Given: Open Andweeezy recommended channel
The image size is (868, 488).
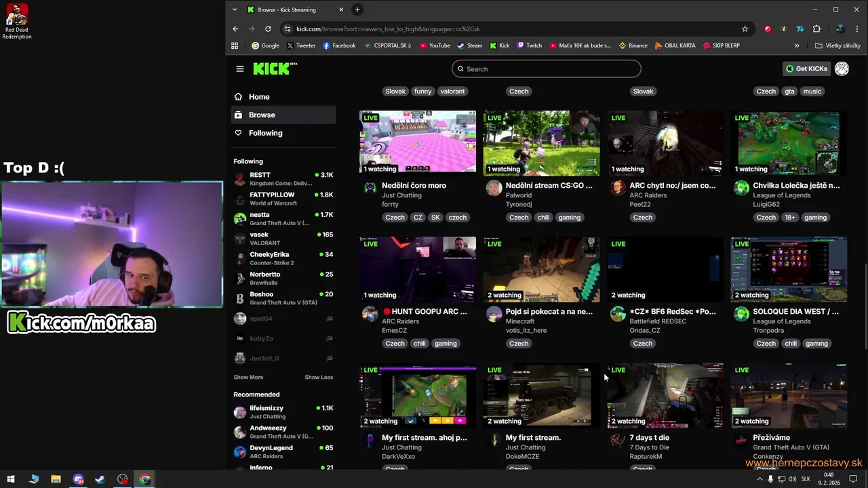Looking at the screenshot, I should [x=283, y=432].
